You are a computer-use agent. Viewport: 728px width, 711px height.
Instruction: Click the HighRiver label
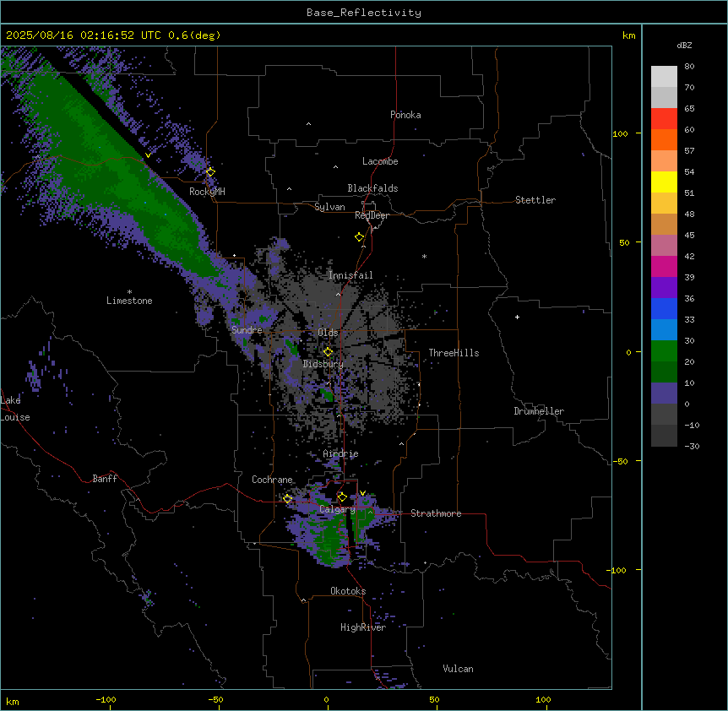[363, 627]
